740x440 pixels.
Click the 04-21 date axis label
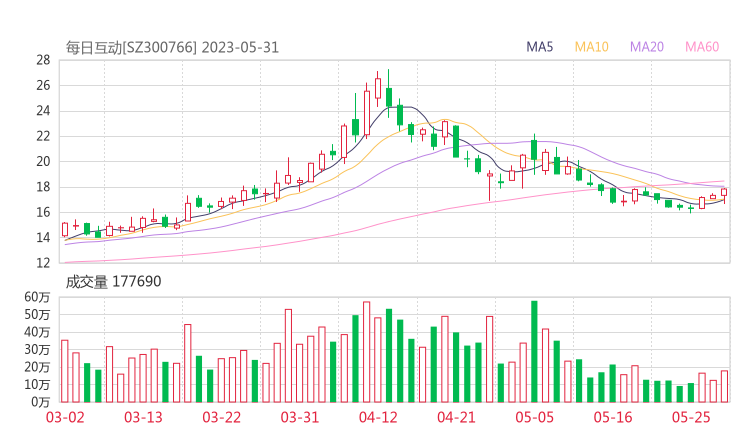click(x=456, y=417)
